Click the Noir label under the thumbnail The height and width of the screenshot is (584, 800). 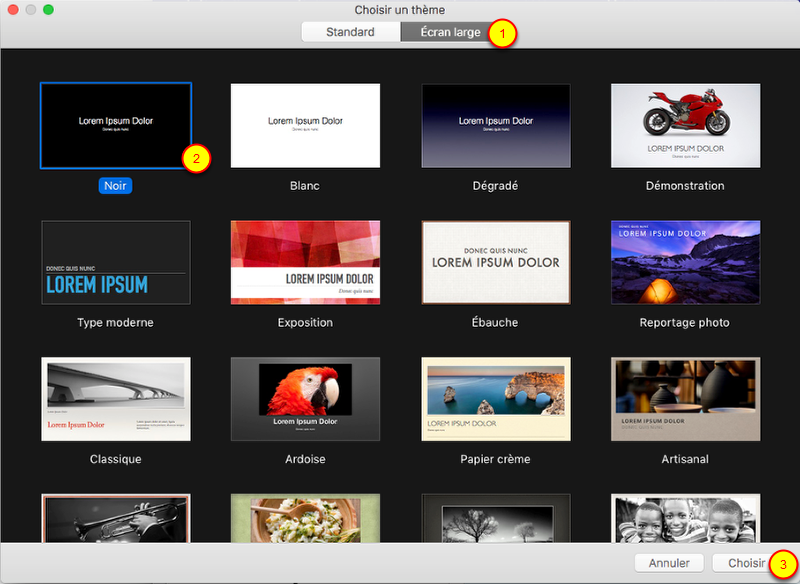(115, 185)
